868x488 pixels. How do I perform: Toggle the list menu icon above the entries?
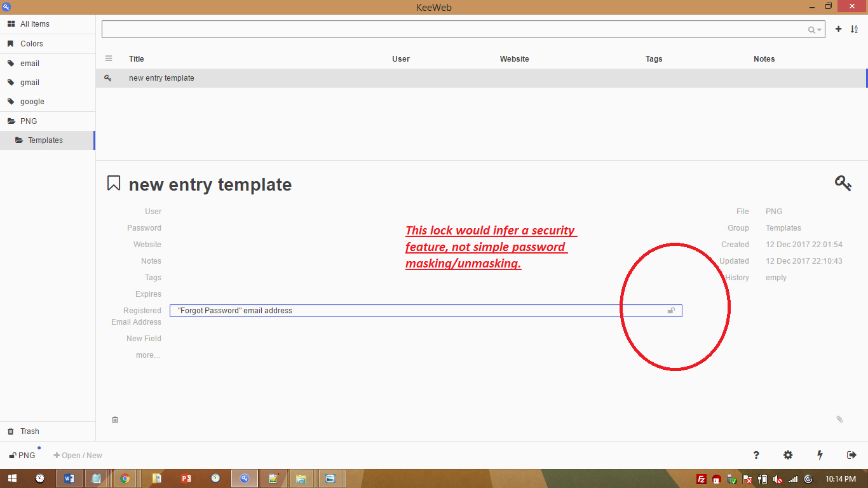point(109,58)
